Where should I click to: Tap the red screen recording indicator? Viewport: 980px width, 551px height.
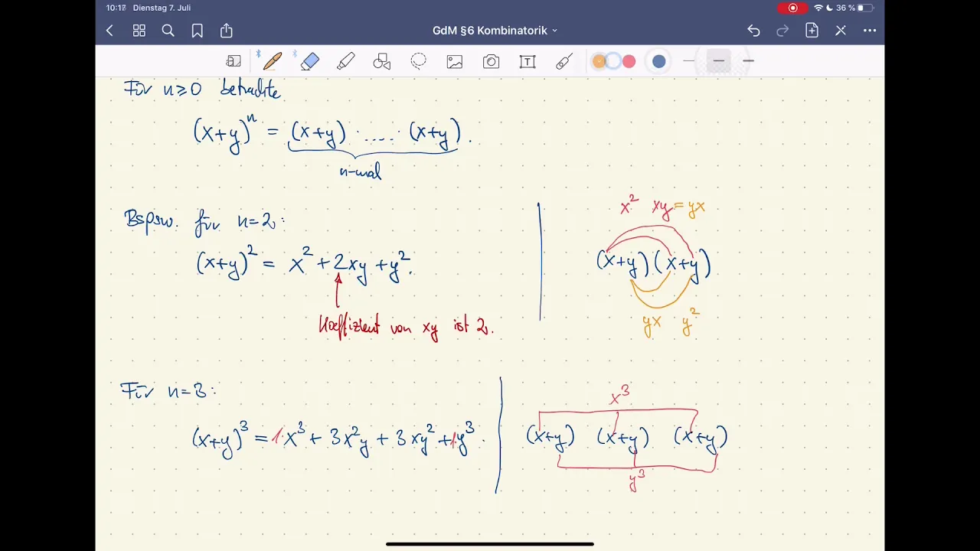click(792, 8)
